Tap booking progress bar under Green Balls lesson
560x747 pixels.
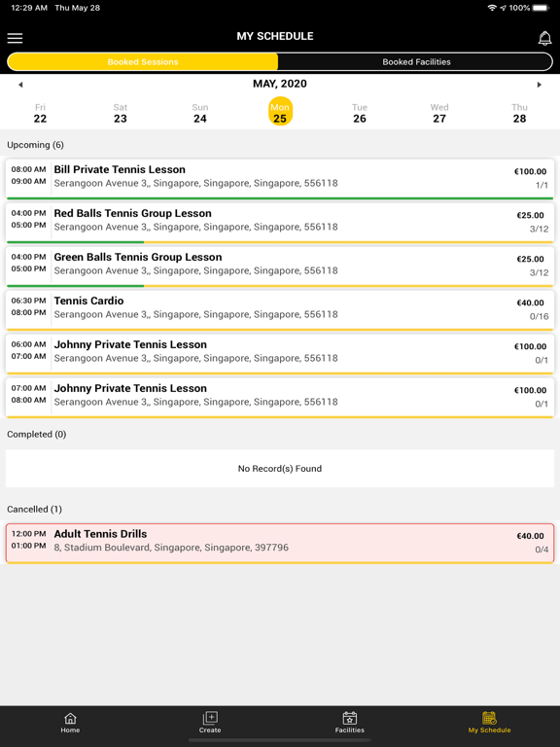tap(280, 286)
